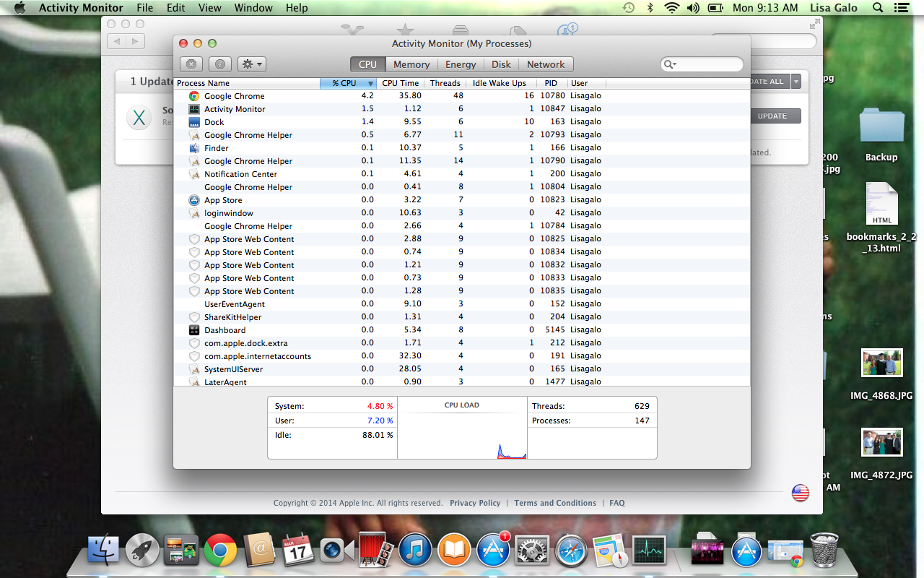Sort by the % CPU column header
The width and height of the screenshot is (924, 578).
click(x=349, y=83)
